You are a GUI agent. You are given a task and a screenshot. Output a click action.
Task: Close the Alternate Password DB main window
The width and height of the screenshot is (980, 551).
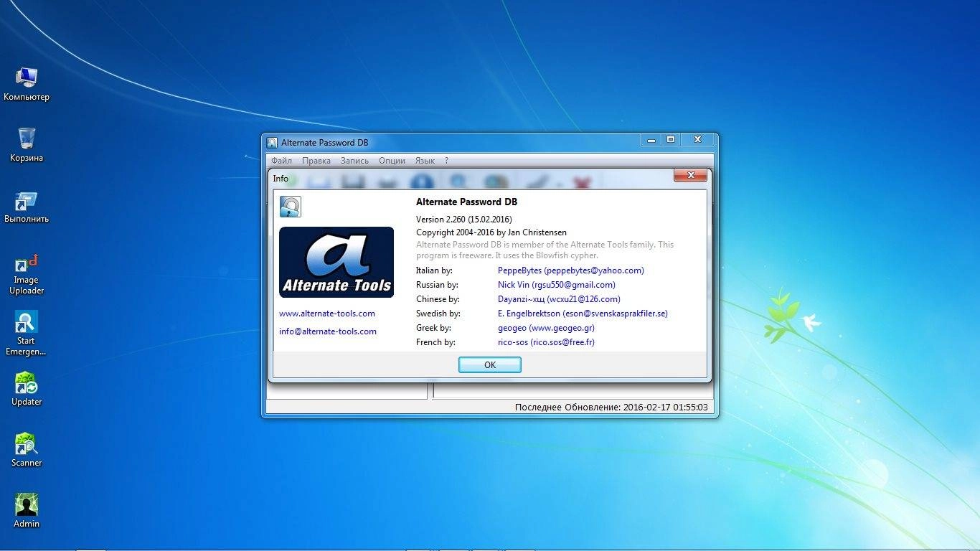click(x=697, y=139)
